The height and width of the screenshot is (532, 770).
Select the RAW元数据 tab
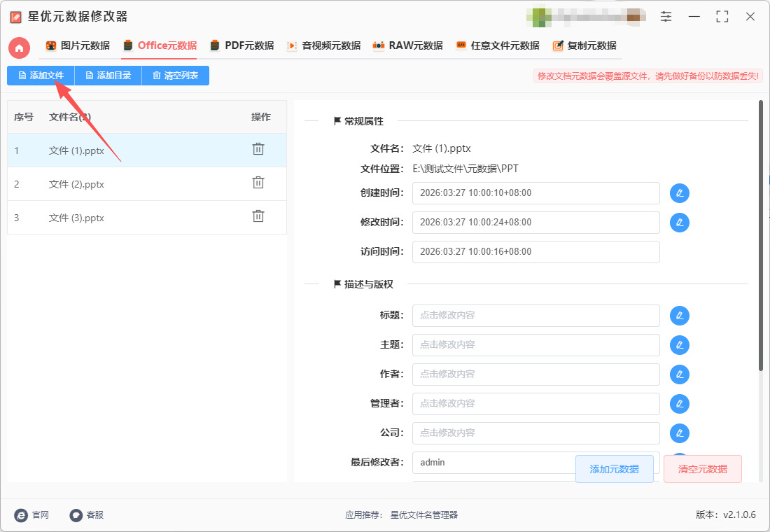pyautogui.click(x=407, y=46)
